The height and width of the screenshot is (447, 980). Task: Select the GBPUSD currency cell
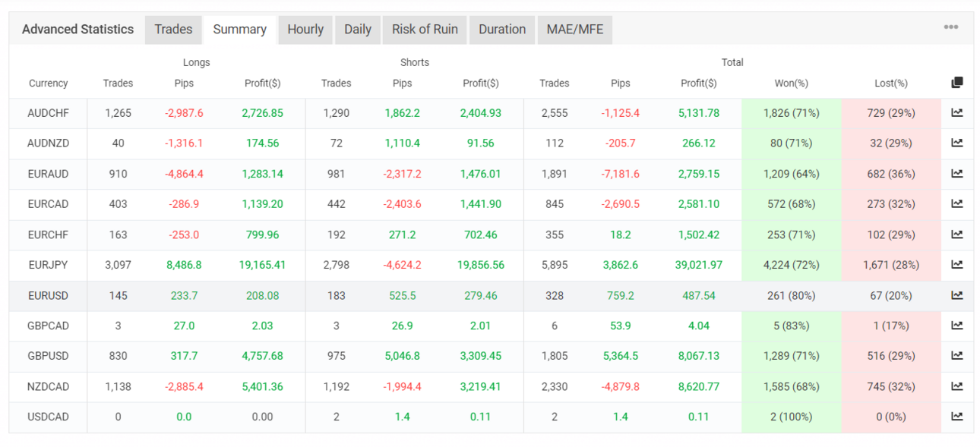[x=48, y=356]
